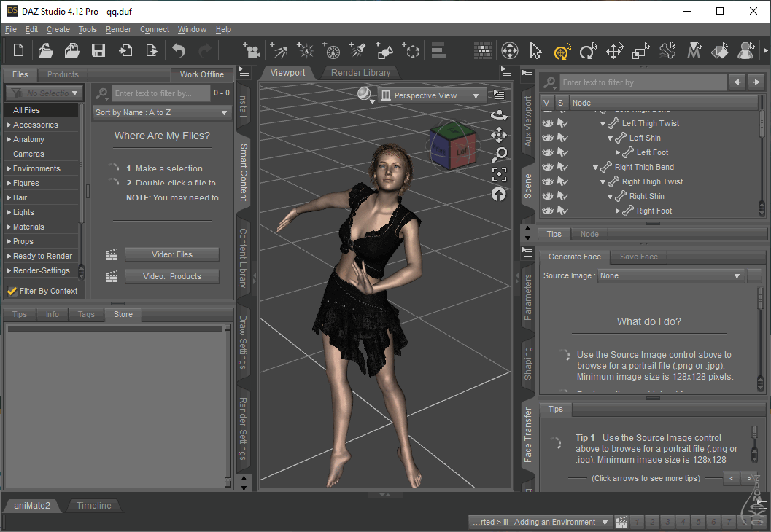Select the Translate move tool
This screenshot has width=771, height=532.
(x=615, y=50)
